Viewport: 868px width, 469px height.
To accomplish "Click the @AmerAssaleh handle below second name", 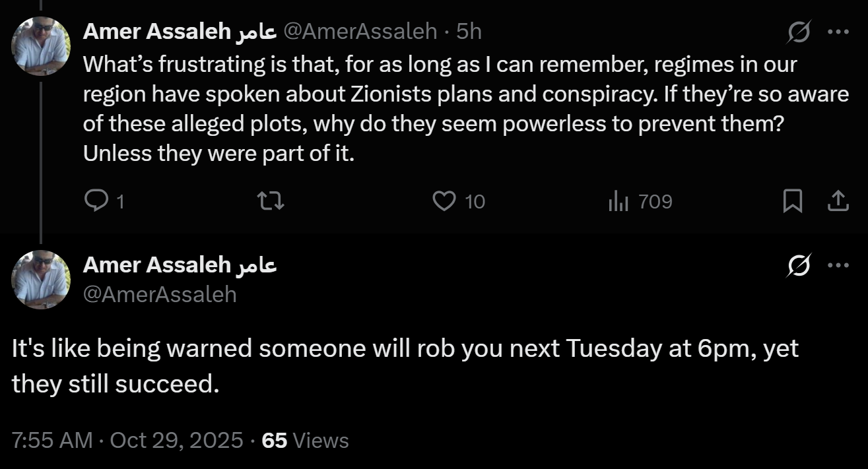I will point(160,294).
